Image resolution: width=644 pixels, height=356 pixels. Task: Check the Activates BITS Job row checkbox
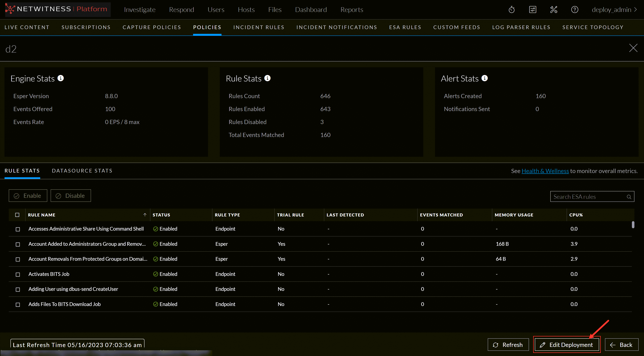(17, 274)
